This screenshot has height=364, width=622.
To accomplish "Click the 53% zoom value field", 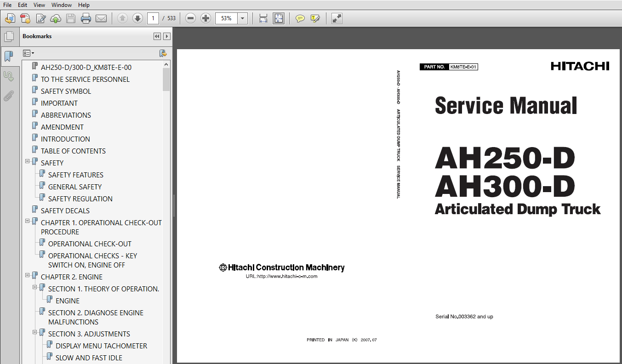I will click(x=227, y=18).
